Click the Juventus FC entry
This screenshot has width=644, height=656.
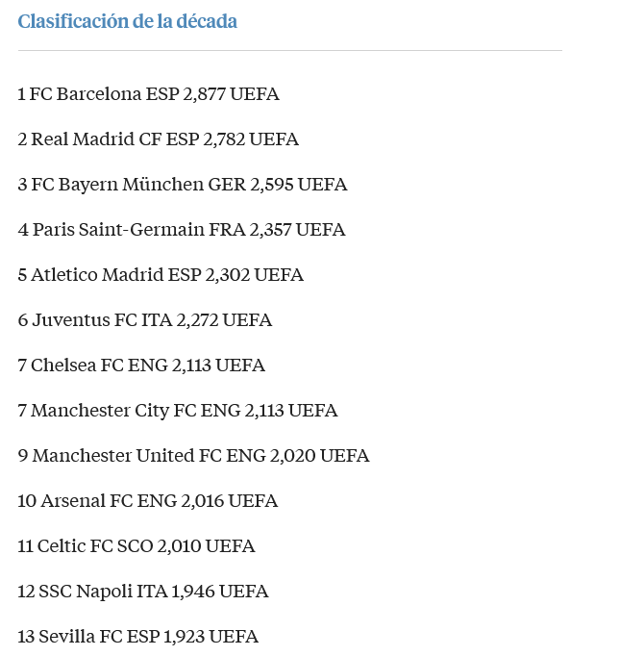(x=145, y=320)
